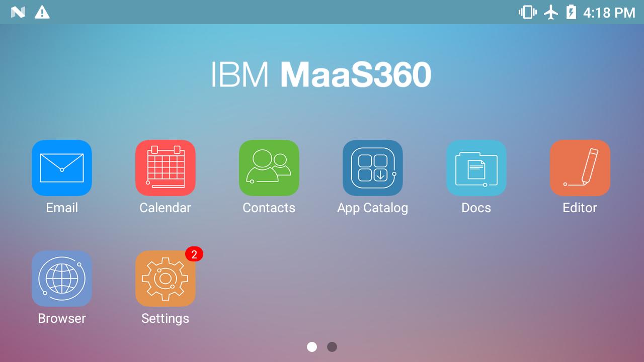Screen dimensions: 644x362
Task: Tap the Calendar label text
Action: tap(166, 208)
